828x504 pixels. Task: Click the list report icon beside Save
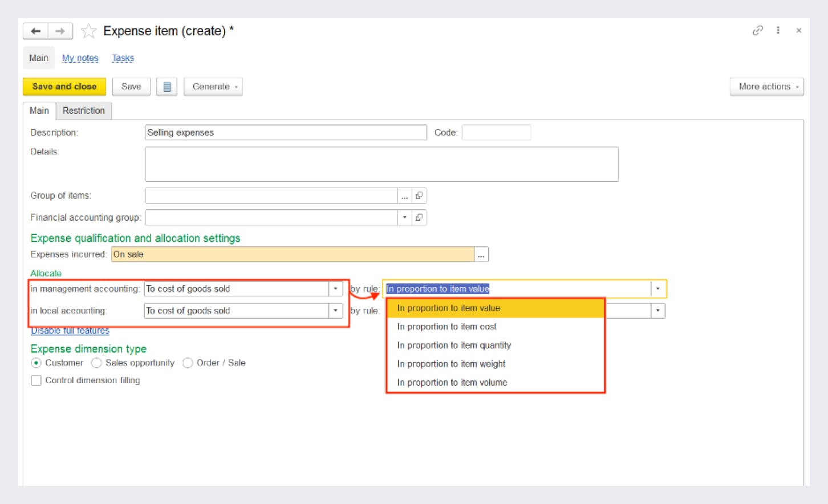pyautogui.click(x=167, y=87)
